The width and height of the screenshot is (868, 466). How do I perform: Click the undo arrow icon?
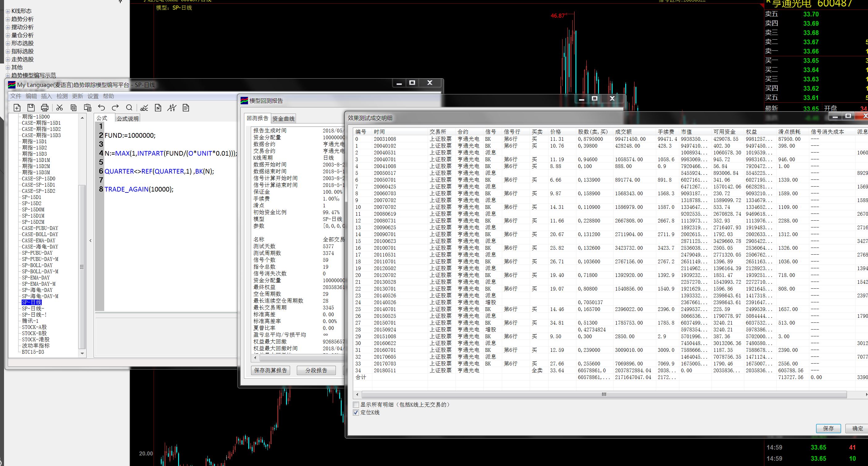[101, 108]
